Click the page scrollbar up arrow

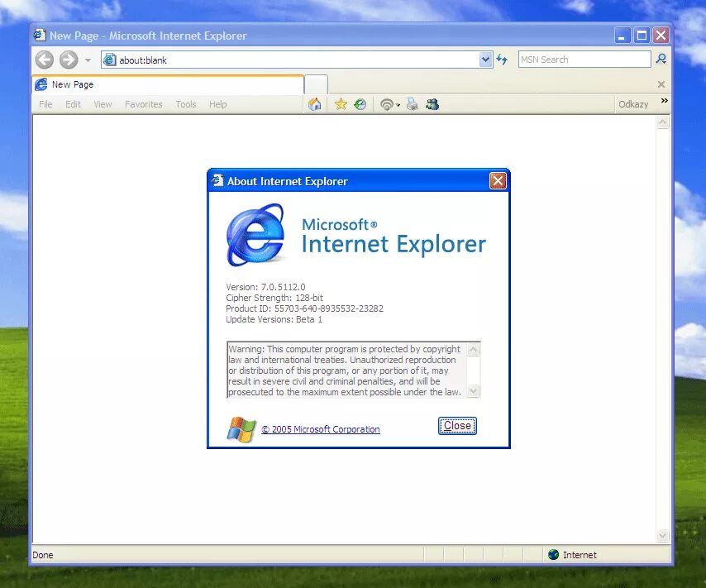point(662,122)
